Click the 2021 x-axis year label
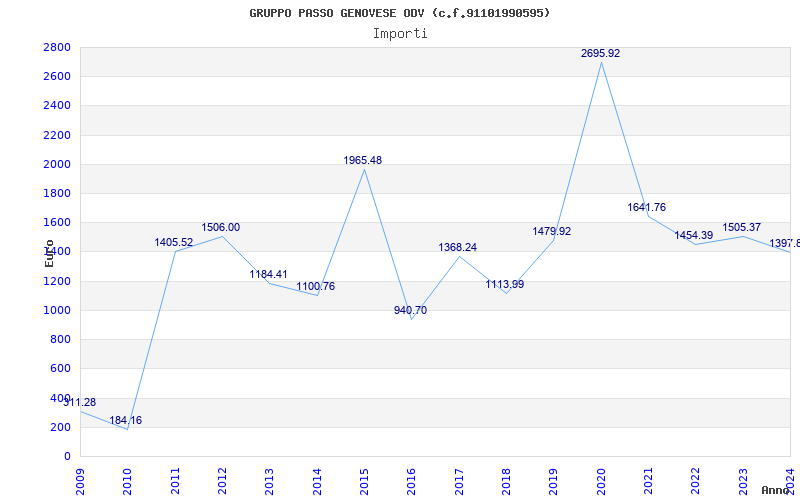This screenshot has width=800, height=500. pyautogui.click(x=648, y=482)
